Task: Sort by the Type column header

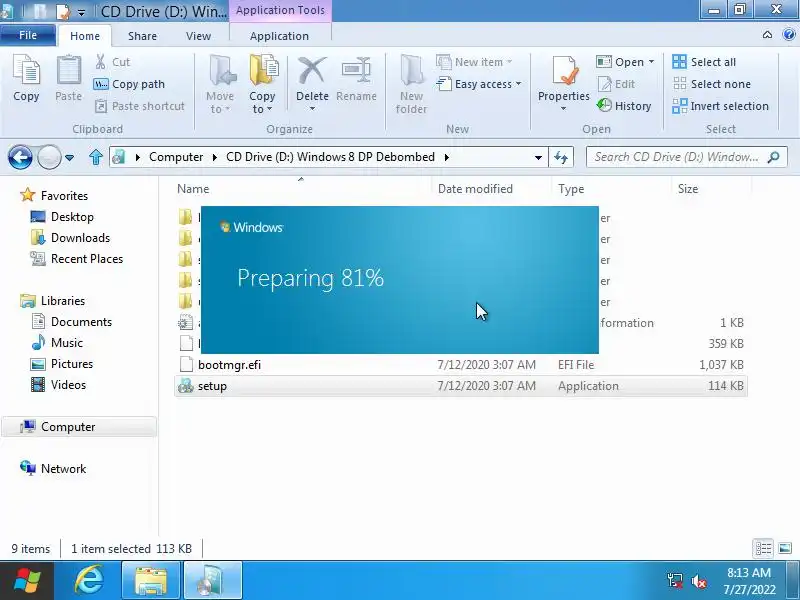Action: coord(571,189)
